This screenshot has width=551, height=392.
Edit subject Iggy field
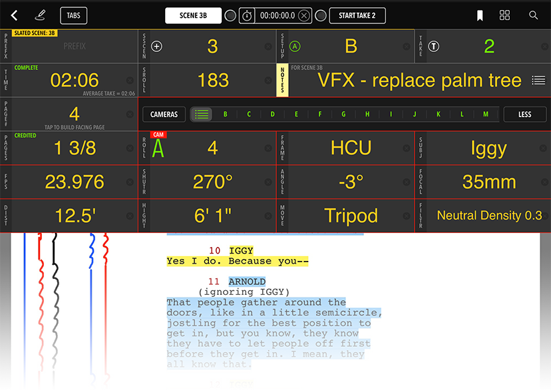click(x=489, y=148)
